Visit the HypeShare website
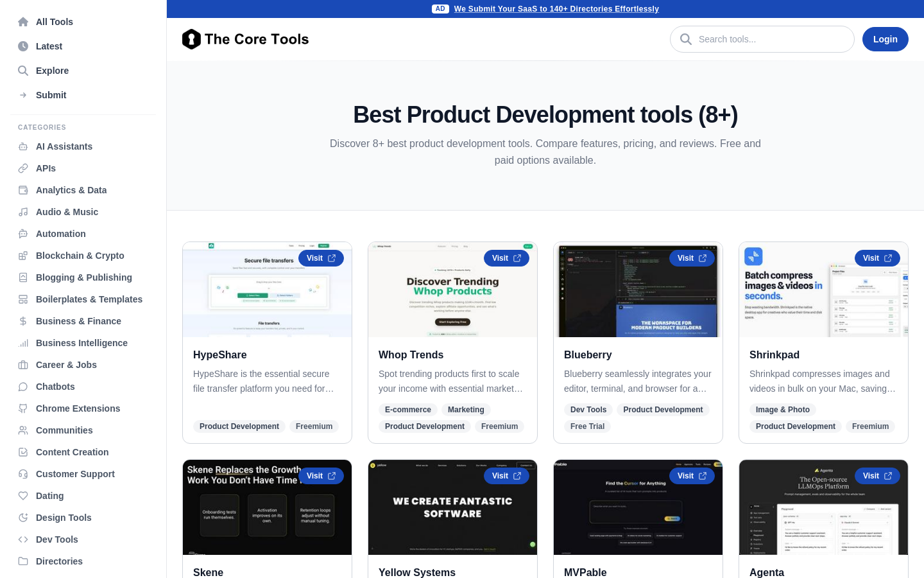Image resolution: width=924 pixels, height=578 pixels. tap(321, 258)
